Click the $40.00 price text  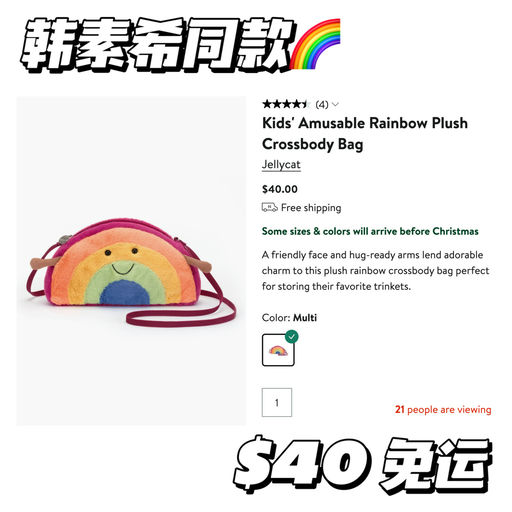(x=280, y=189)
